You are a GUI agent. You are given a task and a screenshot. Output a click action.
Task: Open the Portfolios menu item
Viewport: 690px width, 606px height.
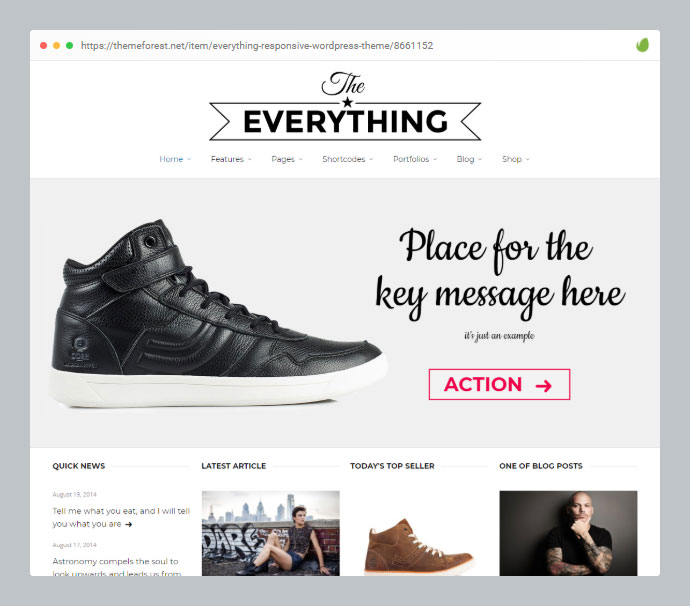(x=411, y=159)
